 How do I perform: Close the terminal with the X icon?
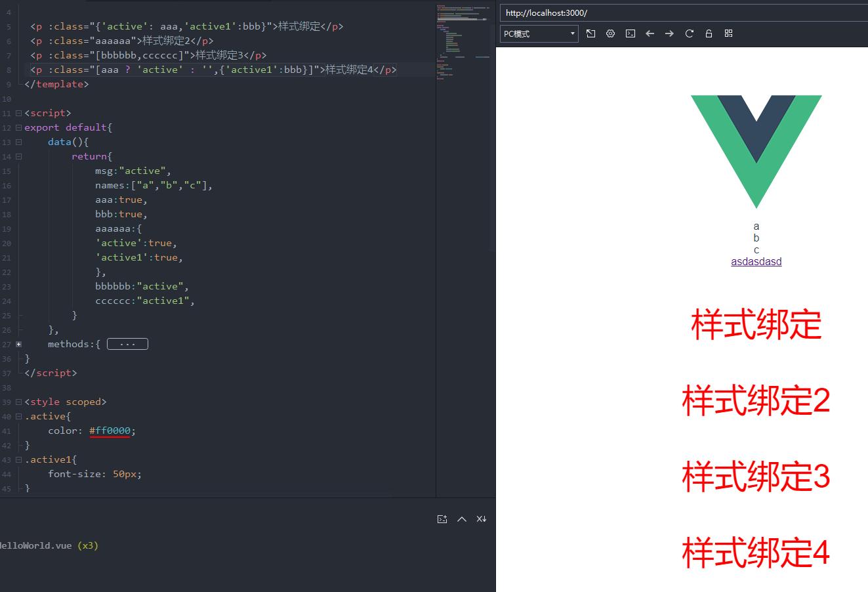(x=482, y=518)
